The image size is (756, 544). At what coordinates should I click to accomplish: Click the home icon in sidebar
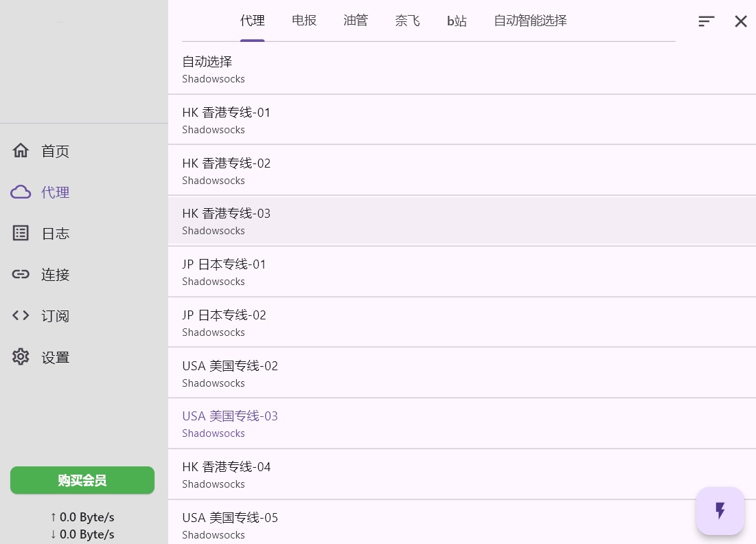click(21, 151)
